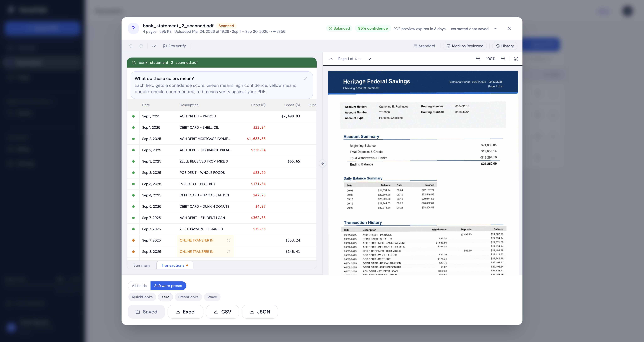Mark Sep 7 ONLINE TRANSFER IN verified
Screen dimensions: 644x342
click(229, 240)
